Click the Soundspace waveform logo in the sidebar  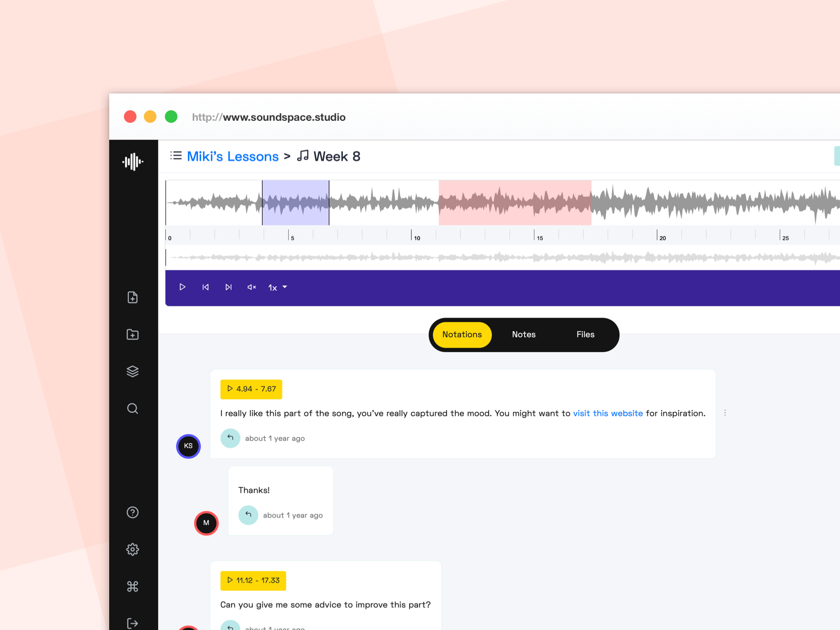(133, 162)
